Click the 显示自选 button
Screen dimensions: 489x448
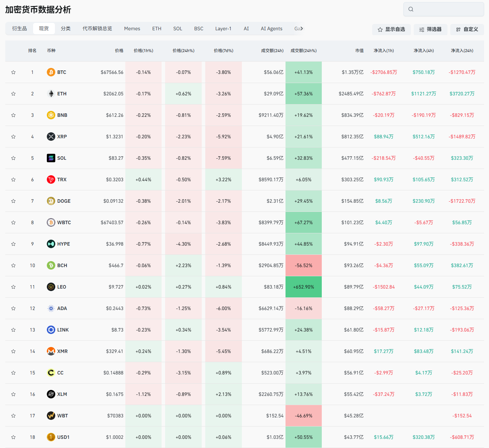(391, 30)
